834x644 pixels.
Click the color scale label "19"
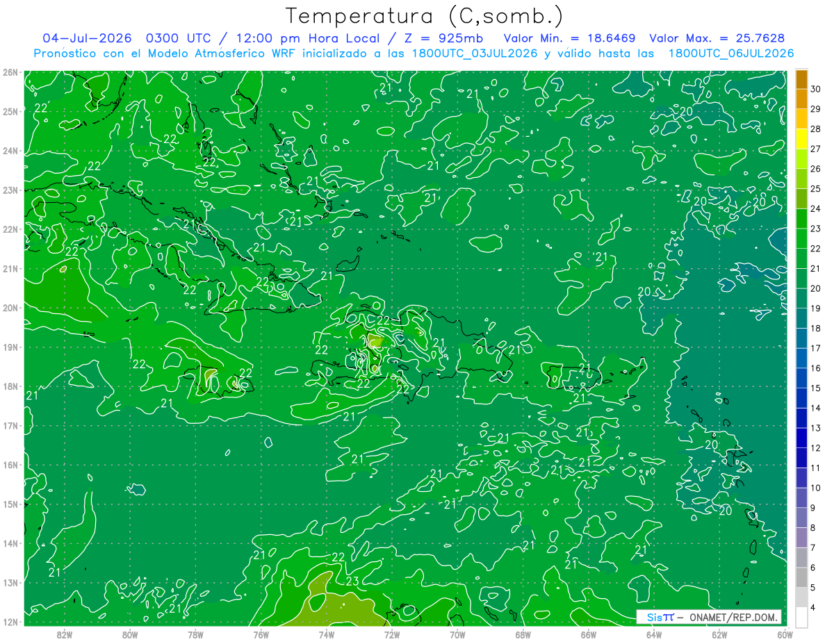click(x=815, y=308)
